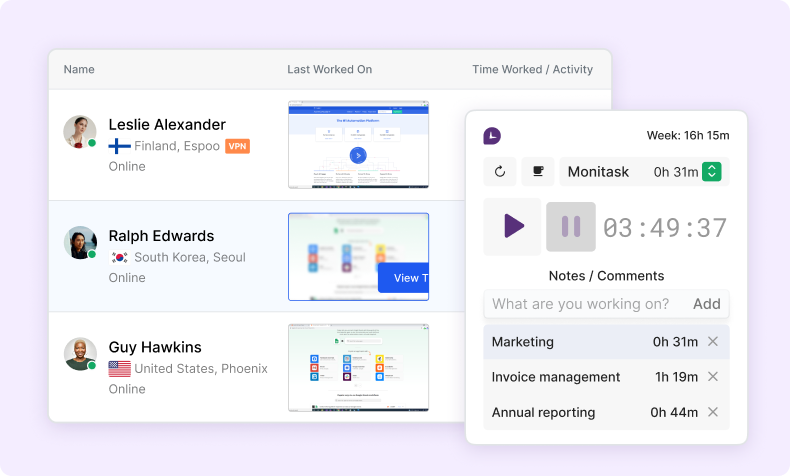This screenshot has height=476, width=790.
Task: Click the name Leslie Alexander
Action: pos(167,124)
